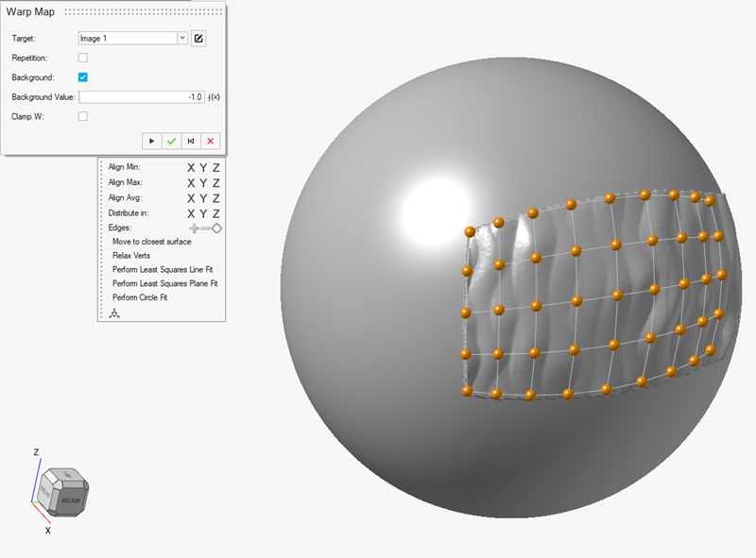Screen dimensions: 756x558
Task: Click the edit icon next to Target
Action: click(x=198, y=39)
